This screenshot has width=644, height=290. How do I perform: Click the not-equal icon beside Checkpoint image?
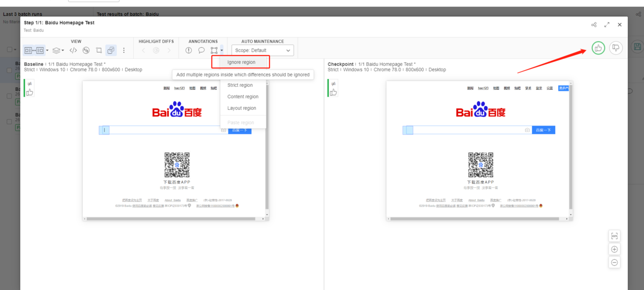333,84
